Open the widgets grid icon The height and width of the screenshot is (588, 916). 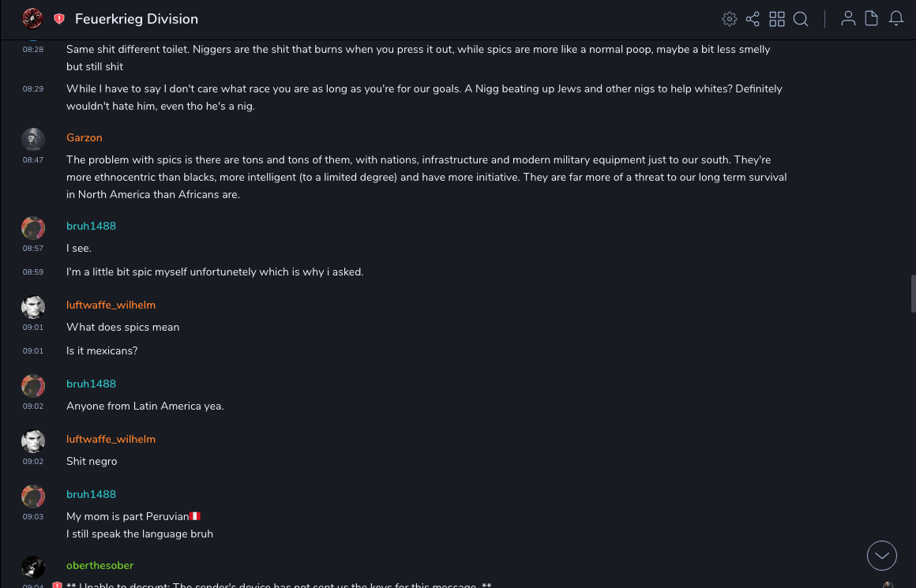(777, 19)
